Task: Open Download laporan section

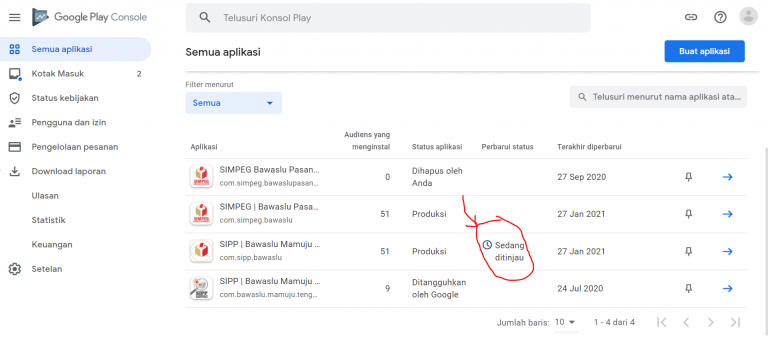Action: (75, 171)
